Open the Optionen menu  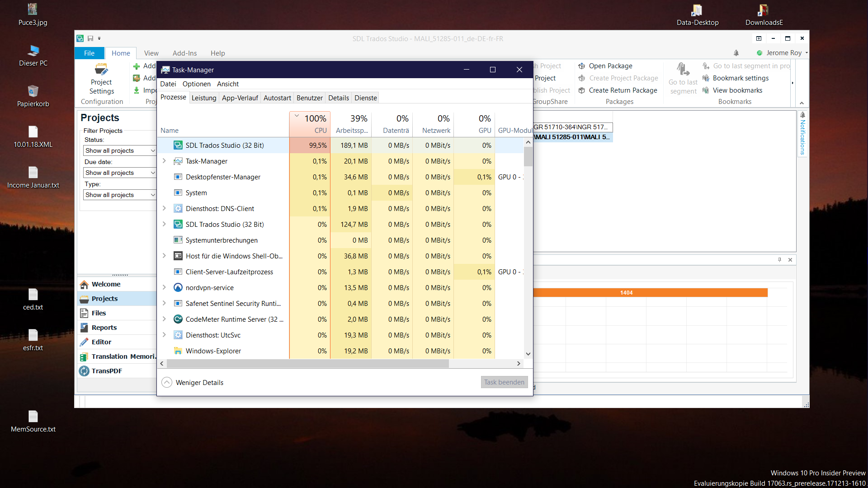[x=197, y=84]
